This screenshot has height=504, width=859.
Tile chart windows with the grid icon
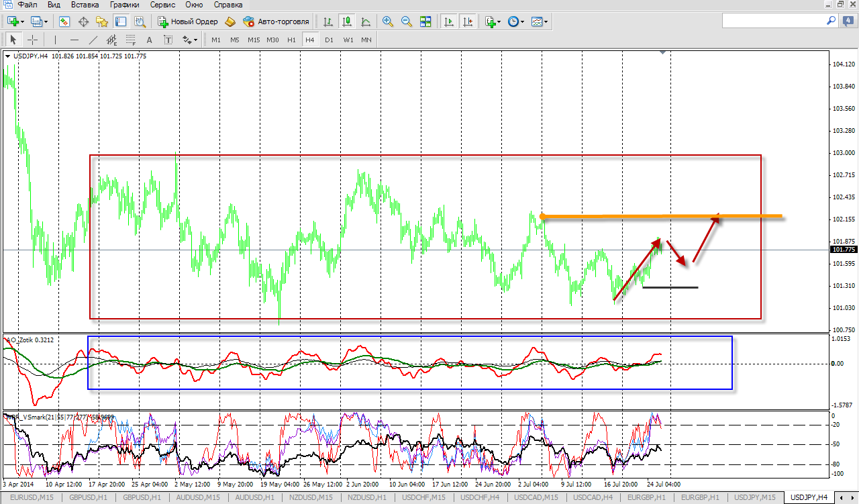click(x=425, y=21)
